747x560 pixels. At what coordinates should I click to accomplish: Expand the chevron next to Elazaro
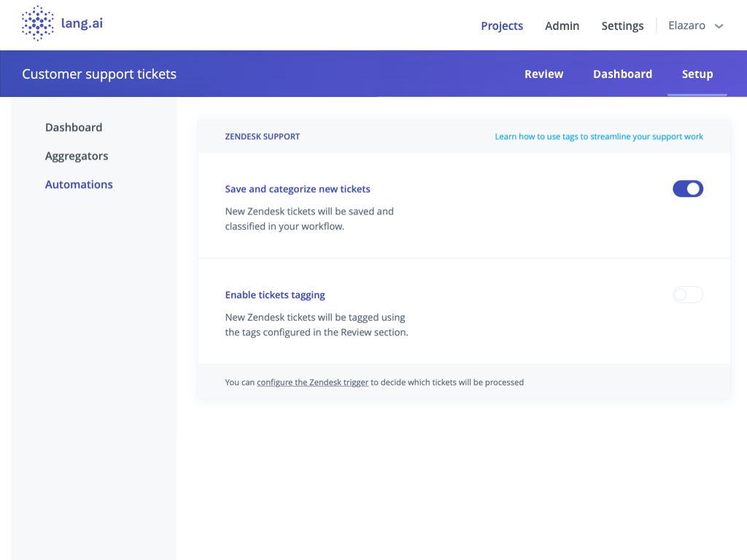[719, 26]
